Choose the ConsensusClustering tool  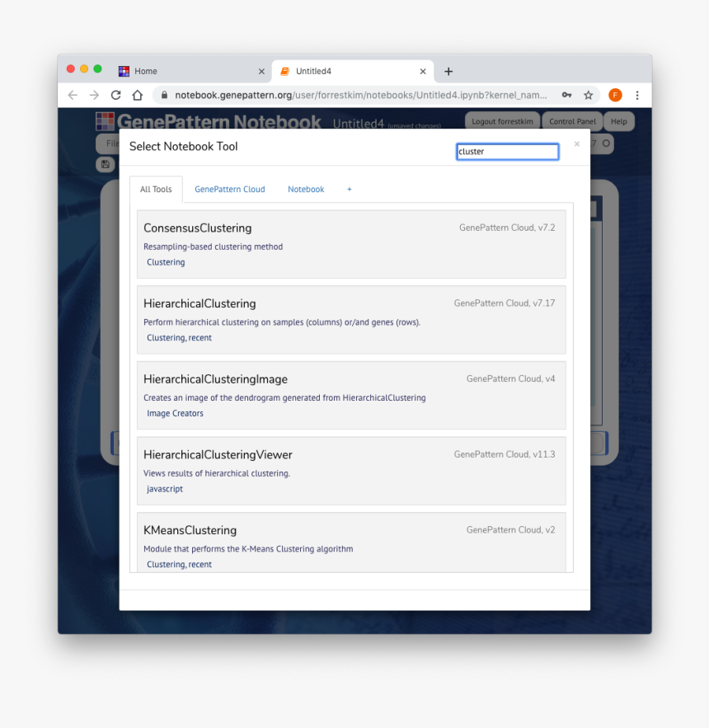(351, 244)
